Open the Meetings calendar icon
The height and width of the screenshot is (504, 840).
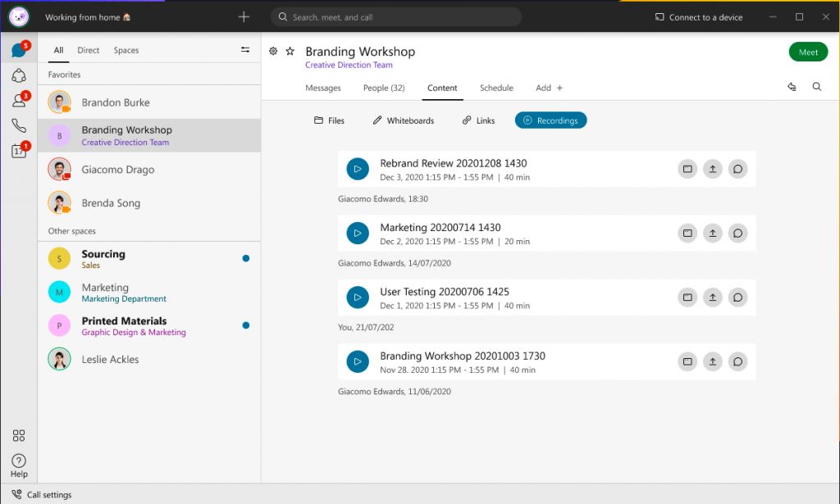click(x=18, y=150)
